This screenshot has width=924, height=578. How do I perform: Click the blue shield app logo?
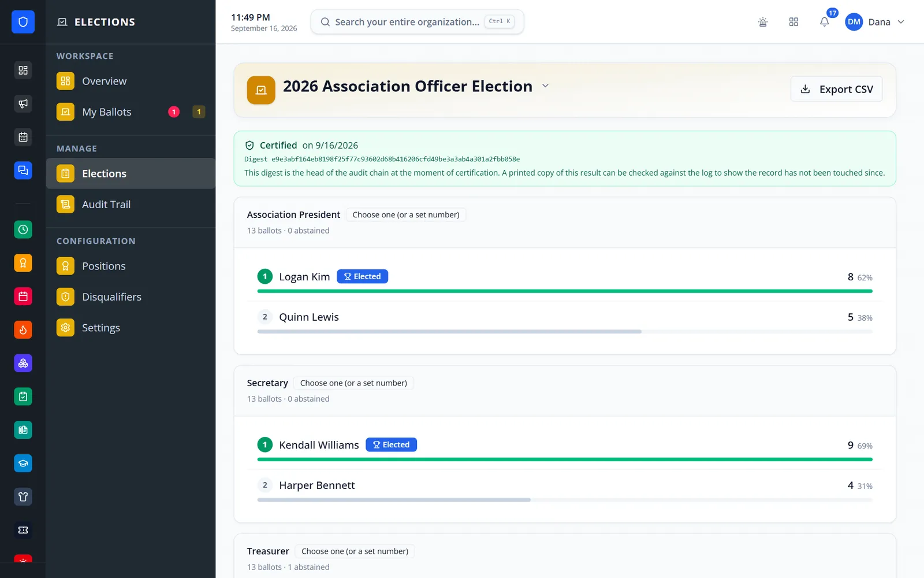tap(23, 22)
